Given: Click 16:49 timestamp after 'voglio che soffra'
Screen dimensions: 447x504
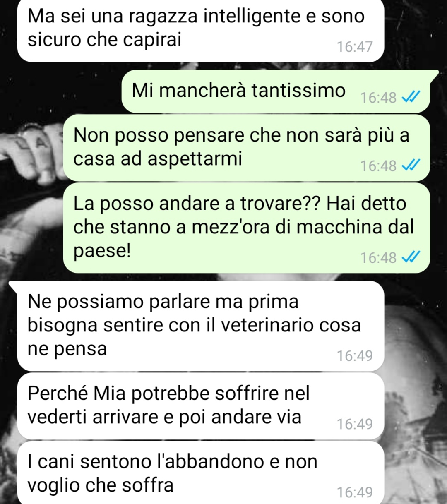Looking at the screenshot, I should tap(355, 492).
